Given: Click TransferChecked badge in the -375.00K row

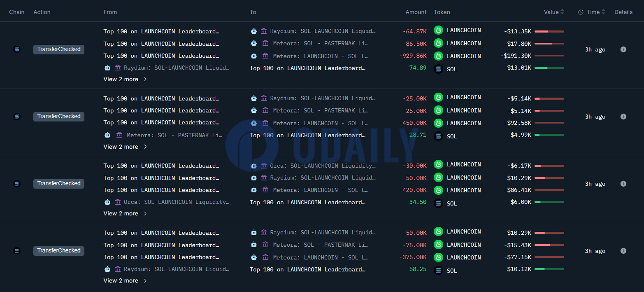Looking at the screenshot, I should [59, 251].
